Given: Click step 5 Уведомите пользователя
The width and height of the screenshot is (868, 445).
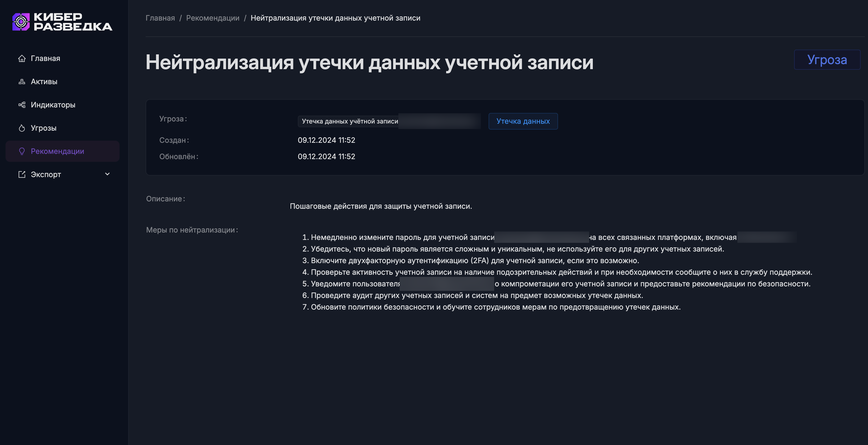Looking at the screenshot, I should tap(556, 284).
